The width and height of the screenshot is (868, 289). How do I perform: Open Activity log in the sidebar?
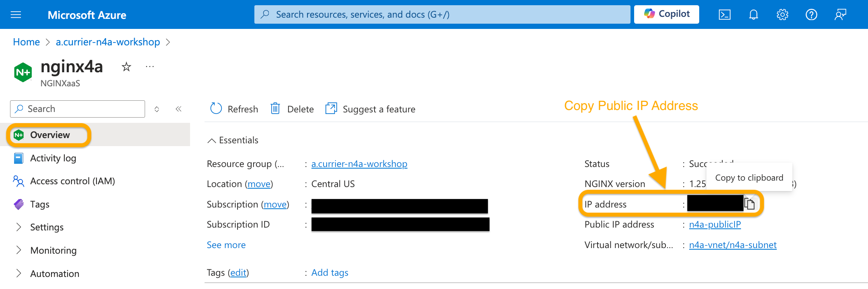point(53,158)
